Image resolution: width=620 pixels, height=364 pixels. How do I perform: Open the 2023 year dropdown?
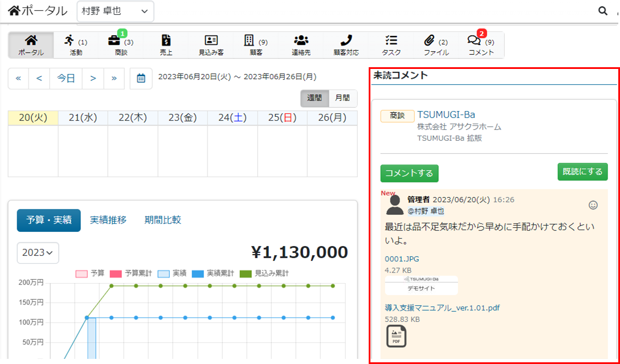pos(38,253)
